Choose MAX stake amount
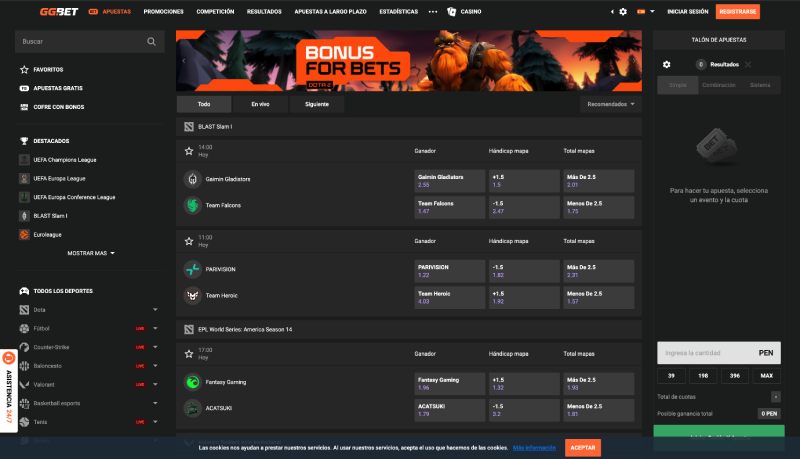This screenshot has height=459, width=800. (x=766, y=376)
